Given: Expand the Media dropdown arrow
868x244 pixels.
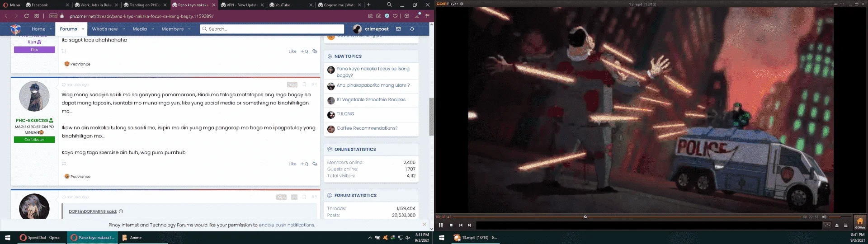Looking at the screenshot, I should click(152, 29).
